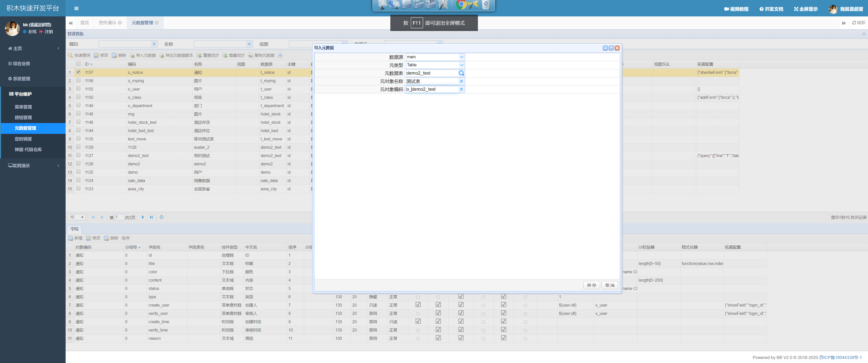Check the row 1150 o_class checkbox

tap(78, 97)
